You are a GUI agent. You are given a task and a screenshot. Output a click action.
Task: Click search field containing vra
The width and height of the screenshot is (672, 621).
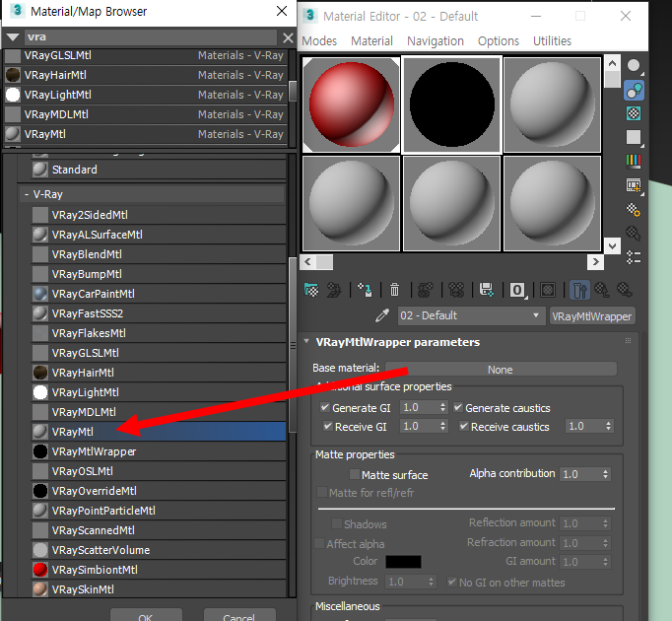(150, 37)
